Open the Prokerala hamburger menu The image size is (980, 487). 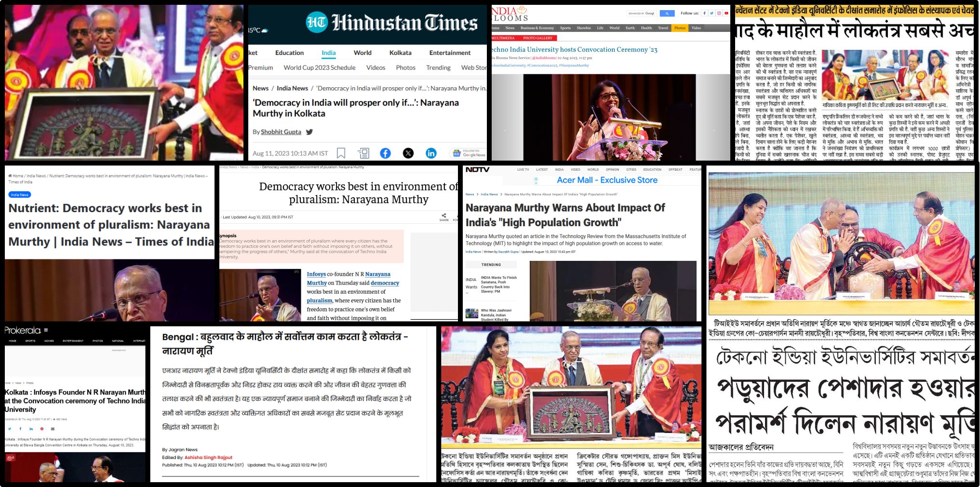click(x=46, y=330)
